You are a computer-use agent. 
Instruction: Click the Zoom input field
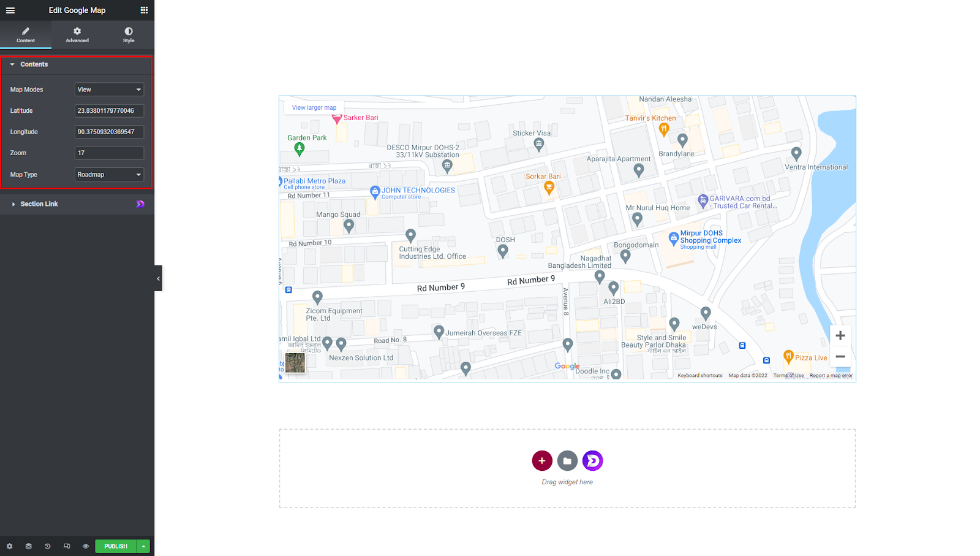point(109,153)
